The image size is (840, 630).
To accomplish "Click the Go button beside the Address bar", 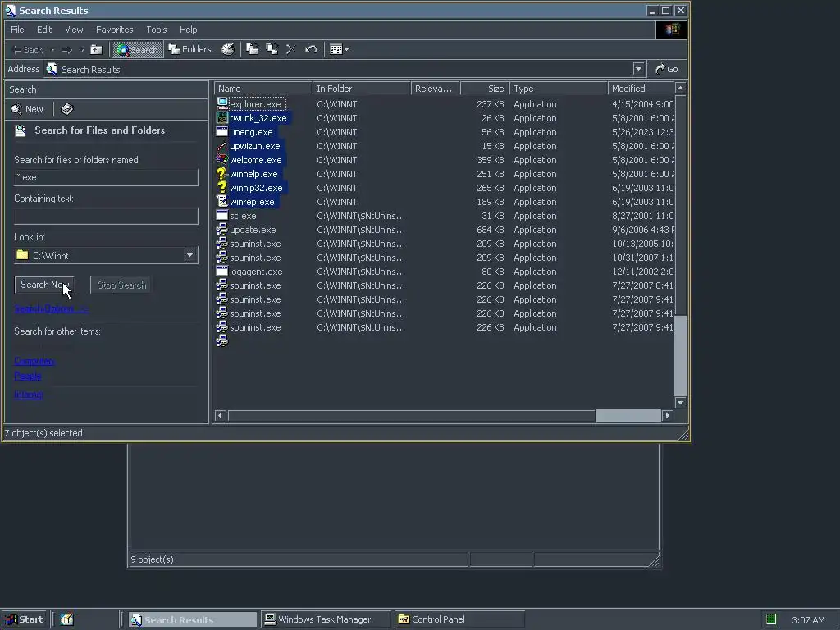I will pyautogui.click(x=667, y=69).
